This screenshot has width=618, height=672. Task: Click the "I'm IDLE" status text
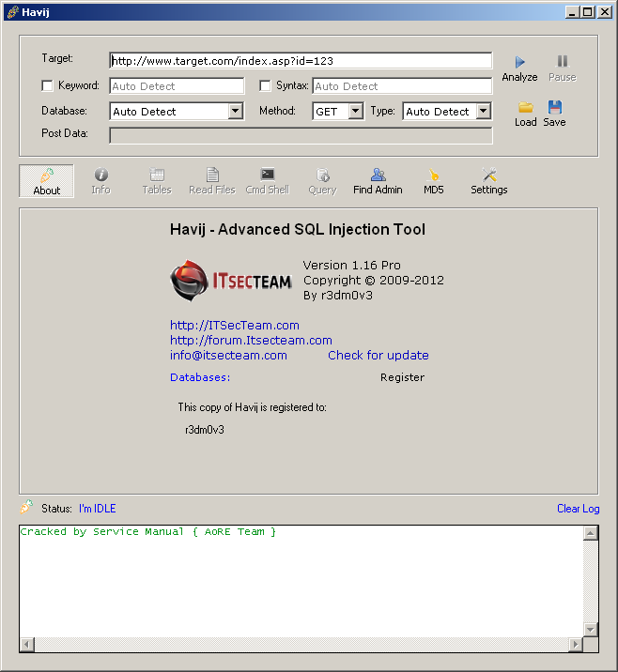(98, 509)
